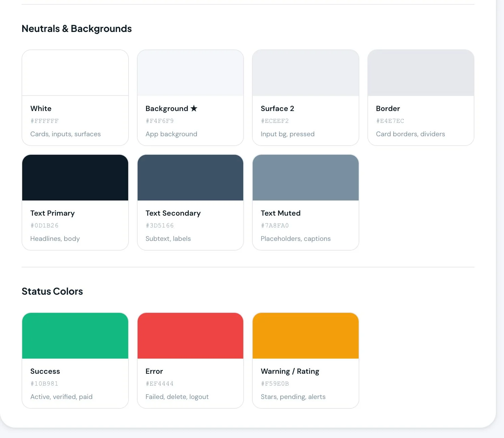Click the Text Muted color swatch

point(305,178)
